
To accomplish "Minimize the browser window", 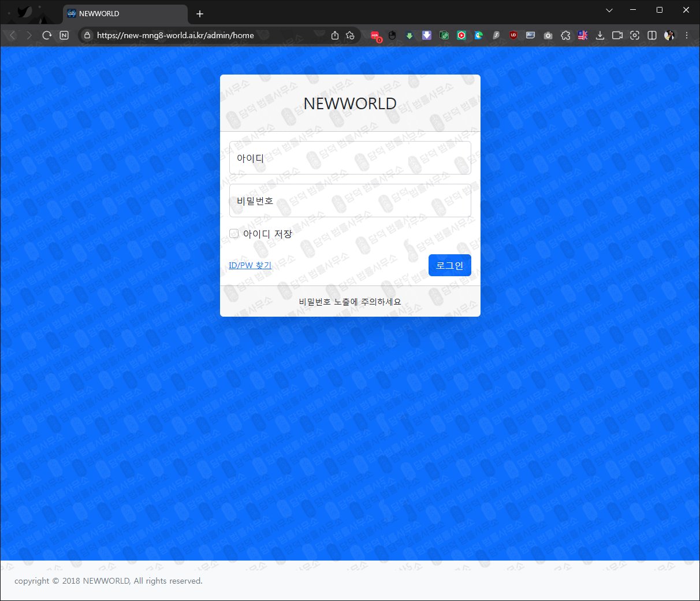I will [634, 10].
